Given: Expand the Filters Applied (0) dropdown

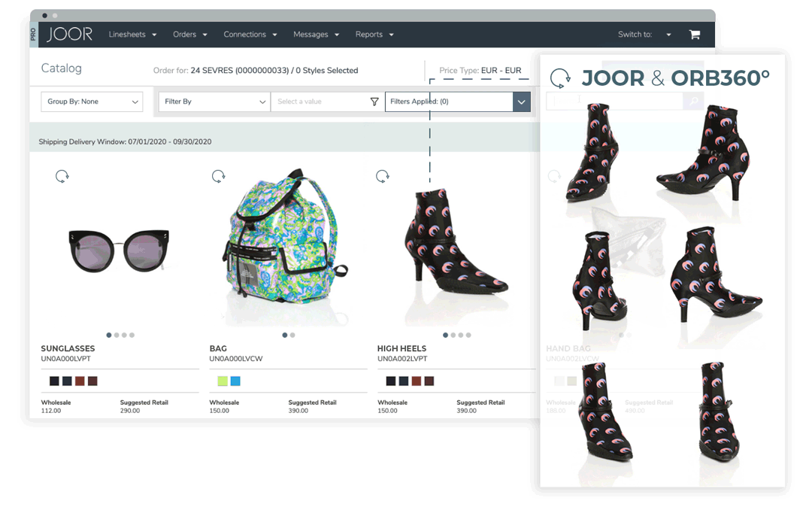Looking at the screenshot, I should tap(521, 102).
